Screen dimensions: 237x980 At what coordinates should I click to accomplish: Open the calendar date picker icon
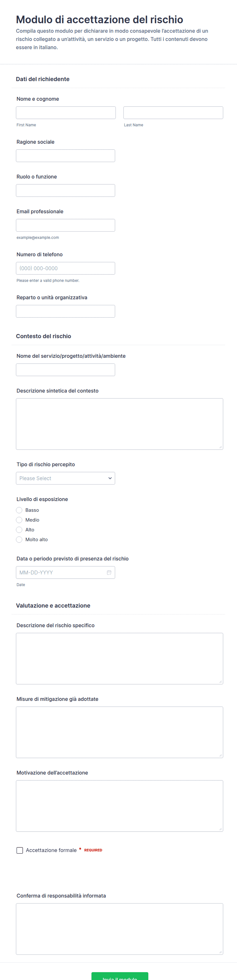[x=109, y=572]
